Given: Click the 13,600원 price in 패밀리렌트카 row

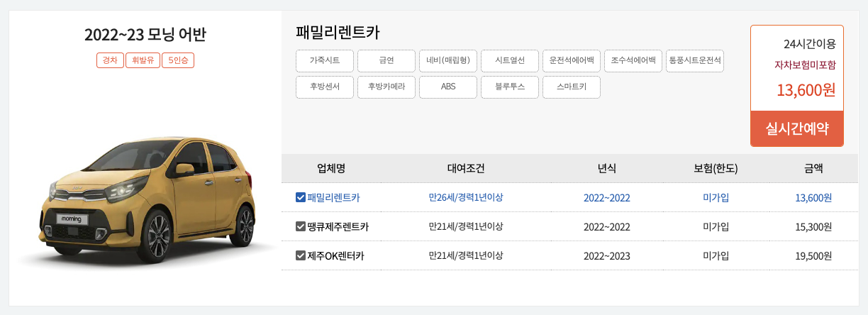Looking at the screenshot, I should (x=813, y=197).
